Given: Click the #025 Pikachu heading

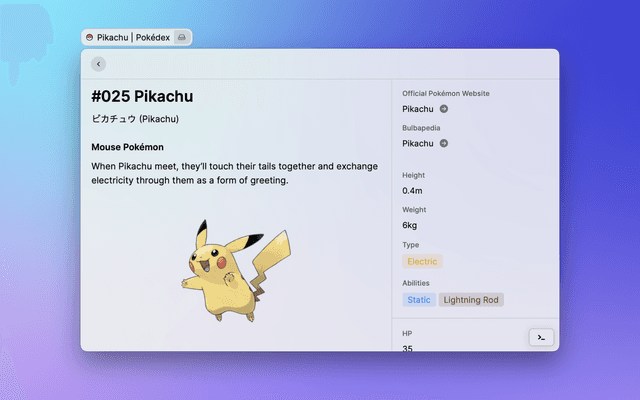Looking at the screenshot, I should click(x=142, y=97).
